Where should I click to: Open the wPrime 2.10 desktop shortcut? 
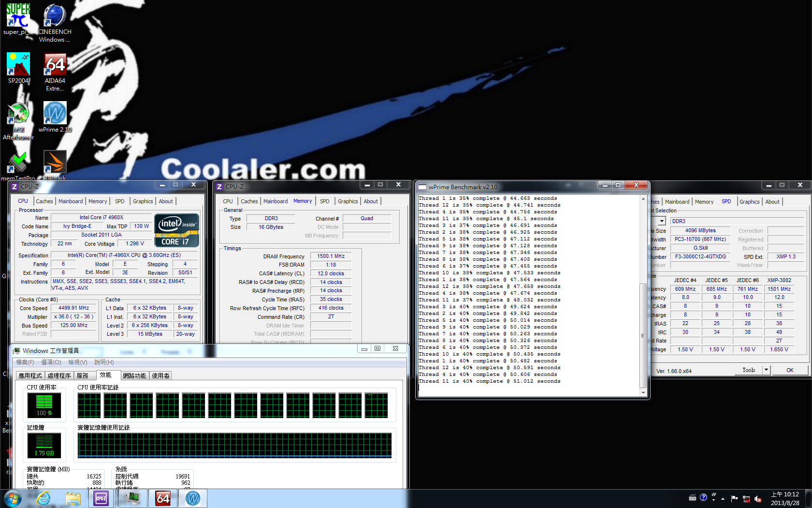[55, 117]
